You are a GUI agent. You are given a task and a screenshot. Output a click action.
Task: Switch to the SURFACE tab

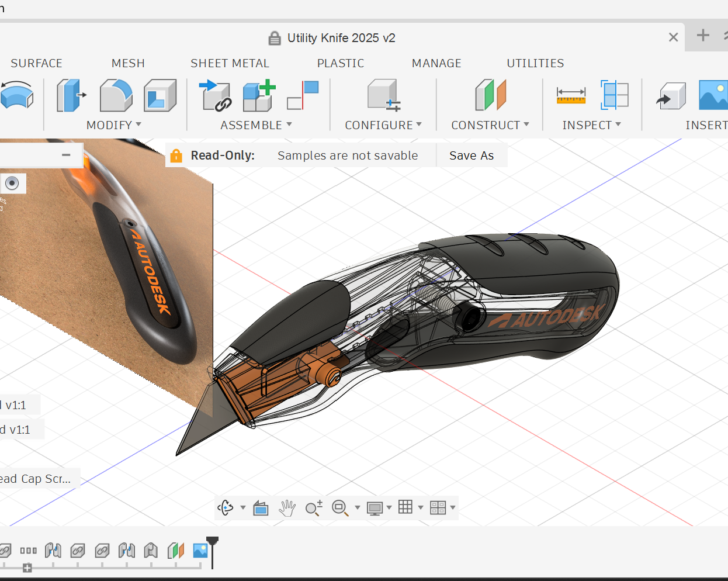(x=36, y=63)
